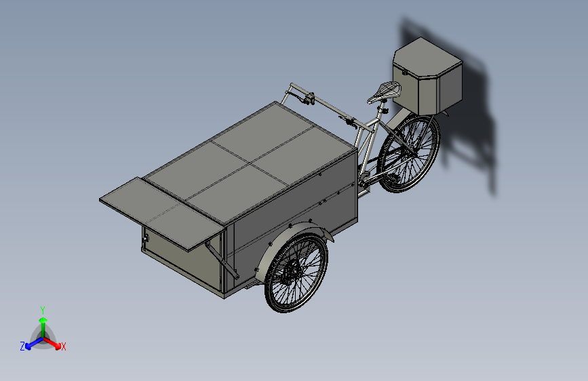Select the rear delivery box behind the saddle
Viewport: 588px width, 381px height.
[428, 76]
